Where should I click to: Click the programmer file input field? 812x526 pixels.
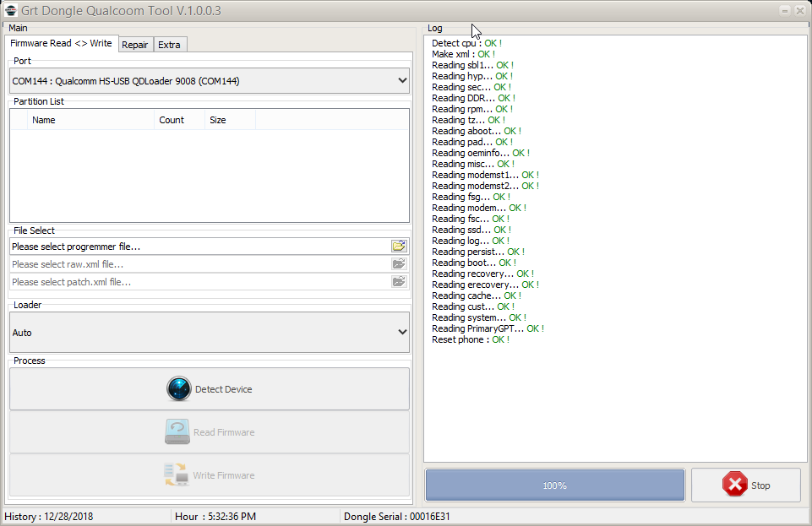[x=200, y=247]
